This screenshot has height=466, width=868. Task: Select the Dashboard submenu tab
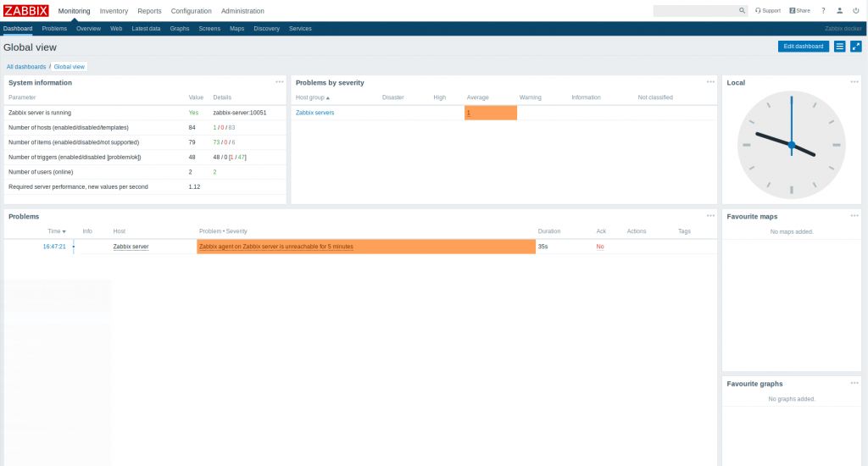click(x=18, y=29)
